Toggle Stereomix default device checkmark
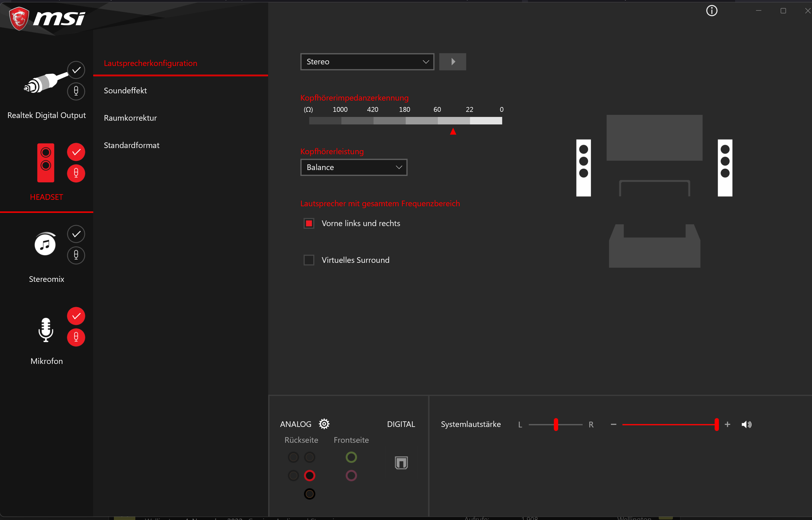The height and width of the screenshot is (520, 812). click(76, 234)
